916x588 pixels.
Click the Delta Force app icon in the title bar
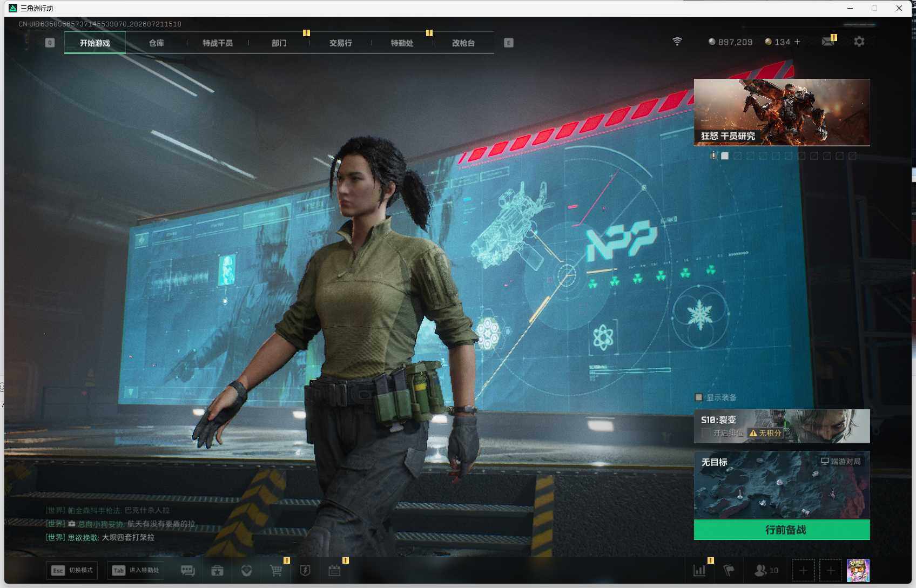[13, 8]
